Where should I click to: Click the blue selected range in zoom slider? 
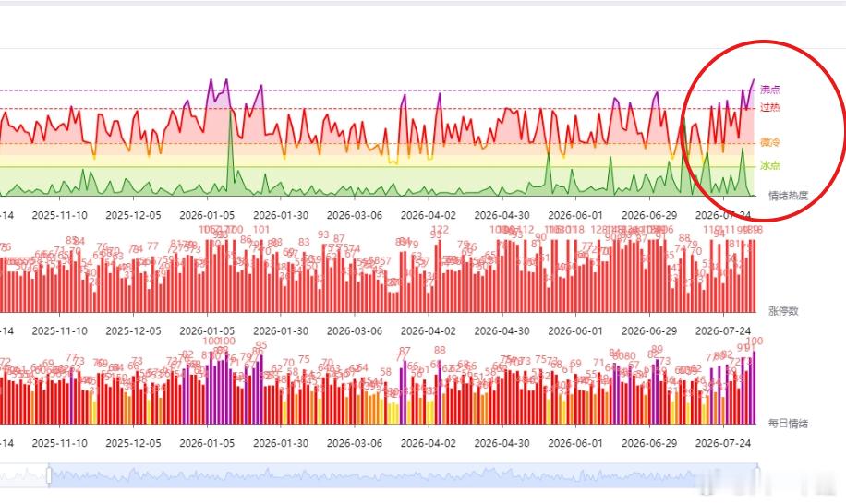pos(403,475)
